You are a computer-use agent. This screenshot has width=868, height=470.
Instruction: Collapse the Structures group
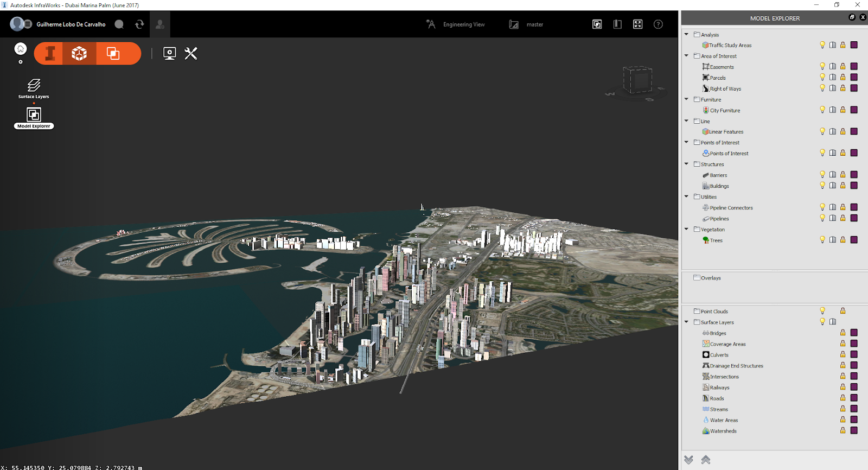(x=686, y=164)
